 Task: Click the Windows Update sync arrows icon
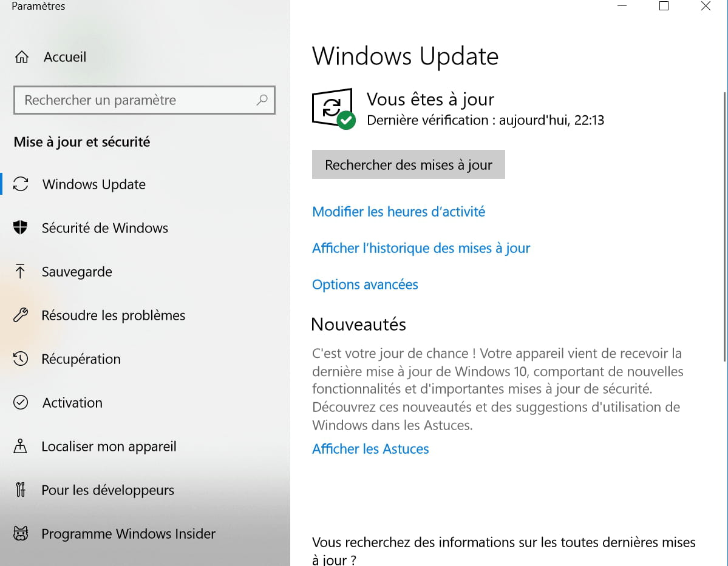(x=21, y=184)
